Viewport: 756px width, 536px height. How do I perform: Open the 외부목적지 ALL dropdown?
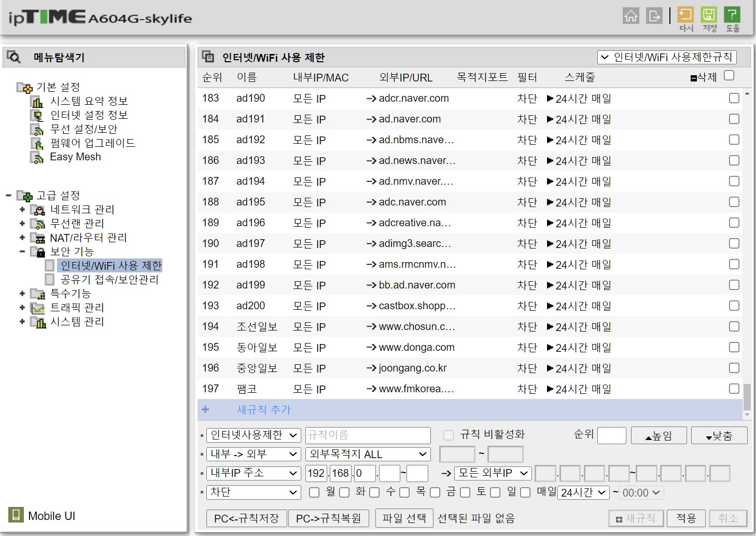coord(368,454)
